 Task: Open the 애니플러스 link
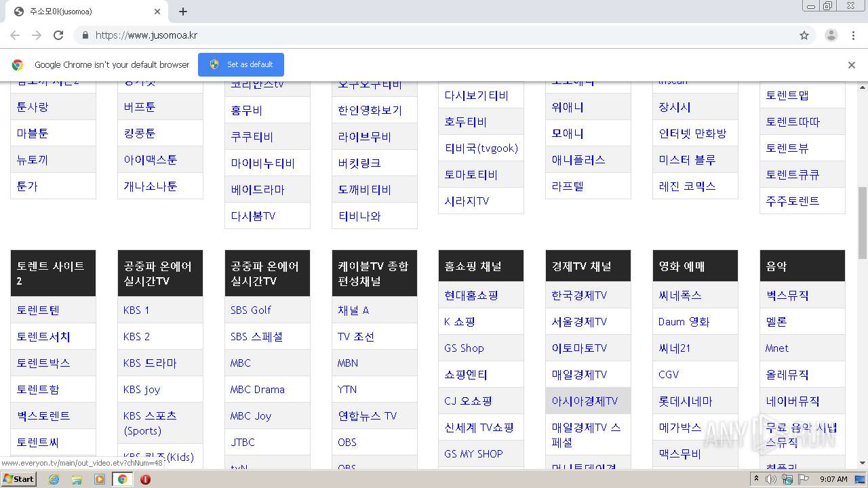[578, 159]
